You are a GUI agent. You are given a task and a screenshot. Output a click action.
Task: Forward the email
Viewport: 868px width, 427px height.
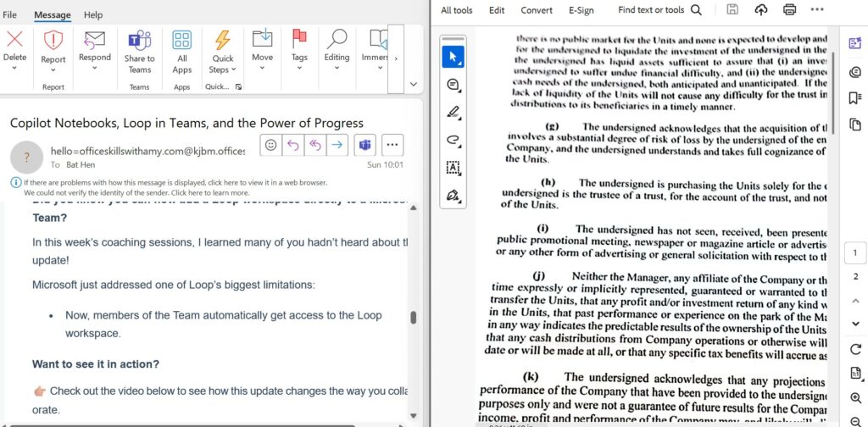[337, 145]
